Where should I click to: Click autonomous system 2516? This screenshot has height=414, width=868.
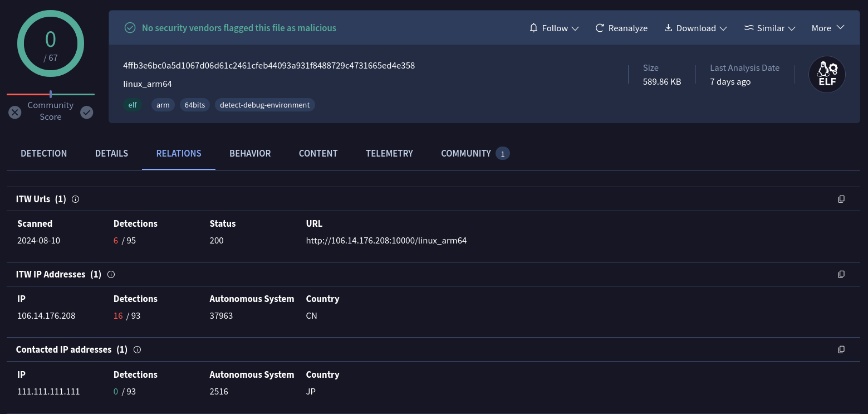coord(219,391)
